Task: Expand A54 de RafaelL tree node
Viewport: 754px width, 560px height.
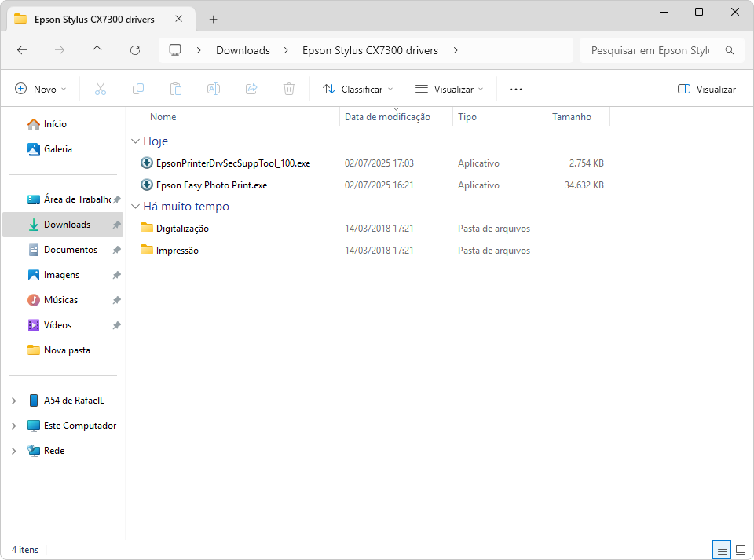Action: pyautogui.click(x=14, y=401)
